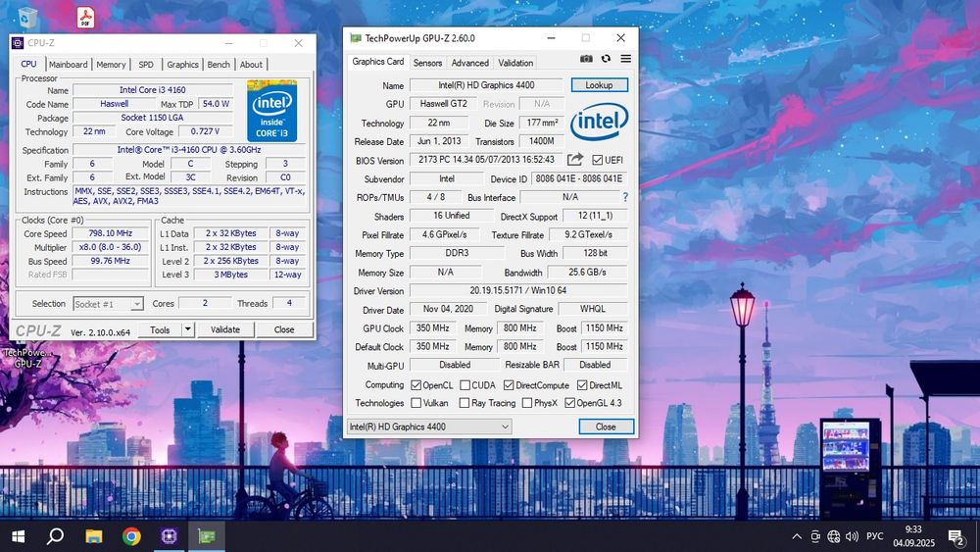This screenshot has width=980, height=552.
Task: Select the PDF file desktop icon
Action: coord(85,17)
